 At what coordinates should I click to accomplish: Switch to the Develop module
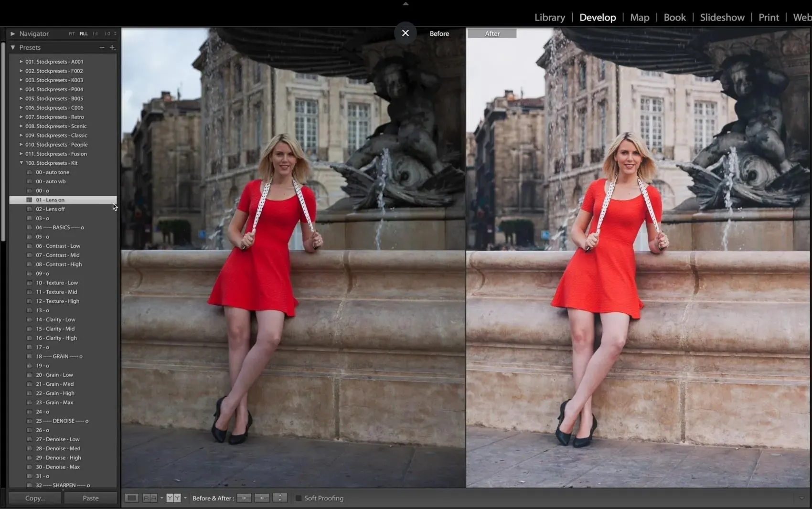click(598, 18)
